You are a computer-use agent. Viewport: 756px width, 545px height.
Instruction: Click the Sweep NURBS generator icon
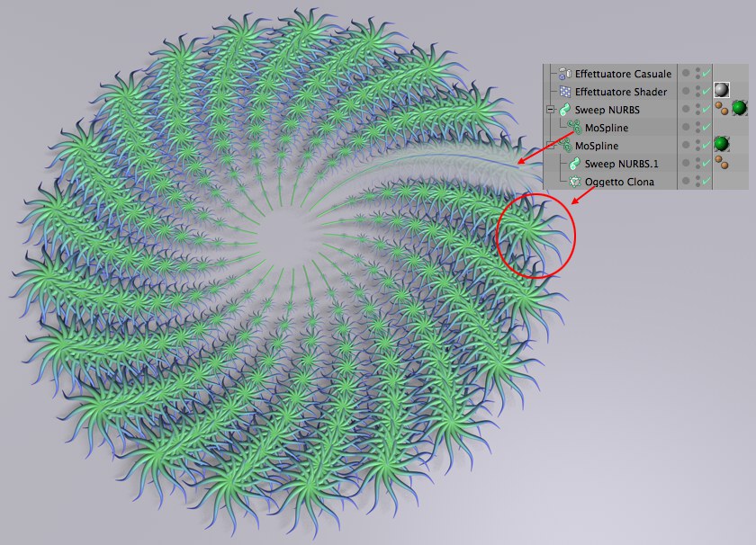tap(564, 110)
